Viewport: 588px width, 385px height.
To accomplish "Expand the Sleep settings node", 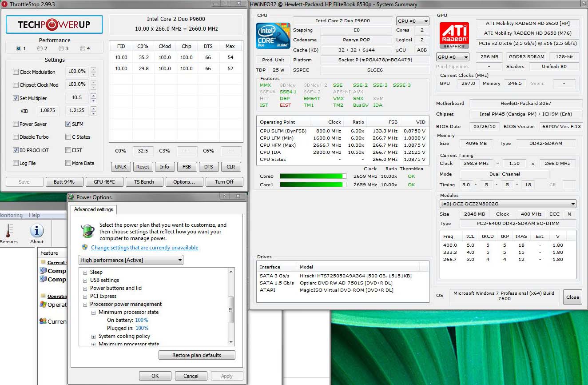I will point(85,272).
